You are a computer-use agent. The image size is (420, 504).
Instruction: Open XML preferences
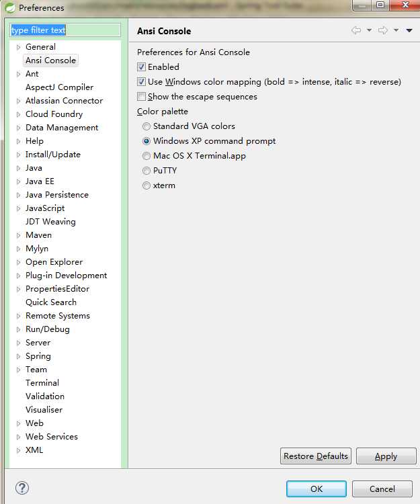point(34,450)
